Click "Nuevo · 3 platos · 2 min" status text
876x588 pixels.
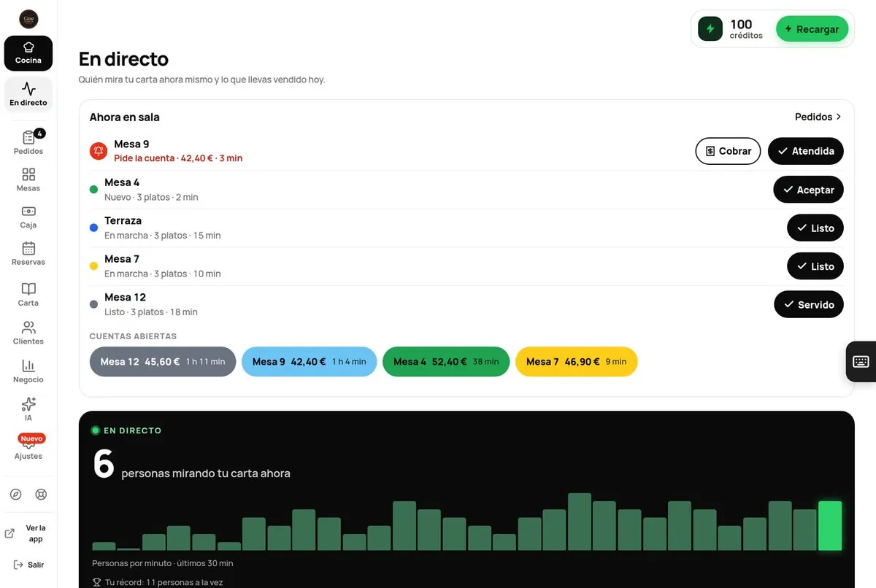[x=151, y=197]
